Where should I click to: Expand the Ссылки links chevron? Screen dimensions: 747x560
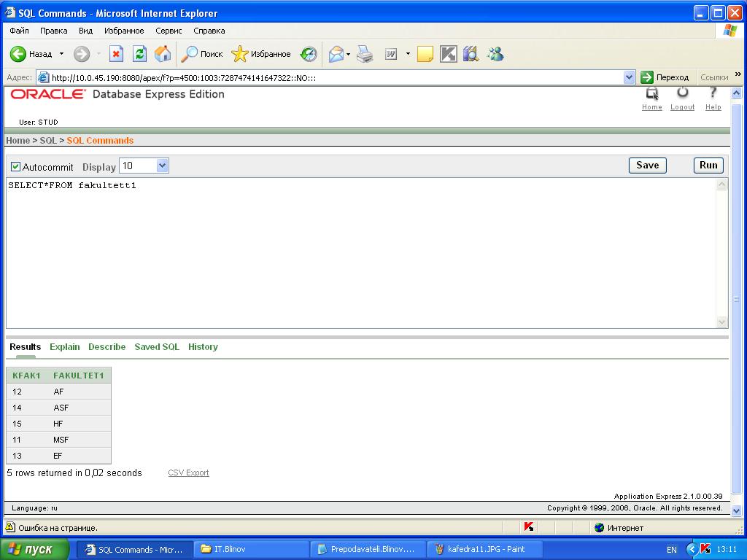pyautogui.click(x=738, y=74)
